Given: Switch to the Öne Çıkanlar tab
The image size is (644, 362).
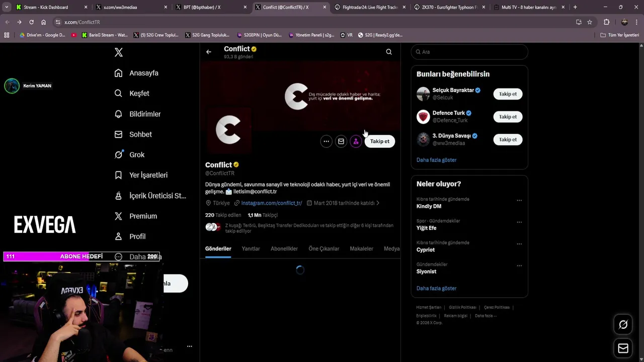Looking at the screenshot, I should click(x=324, y=249).
